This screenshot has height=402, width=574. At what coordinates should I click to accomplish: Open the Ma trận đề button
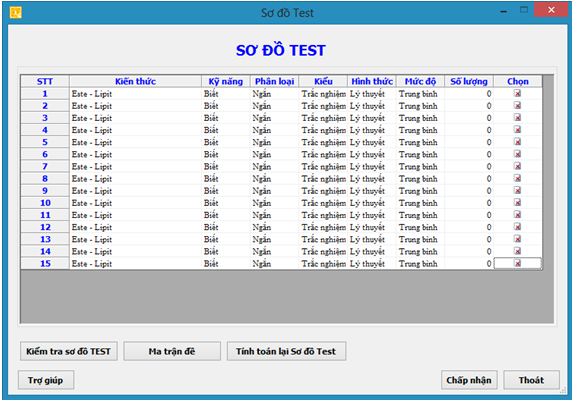click(172, 351)
